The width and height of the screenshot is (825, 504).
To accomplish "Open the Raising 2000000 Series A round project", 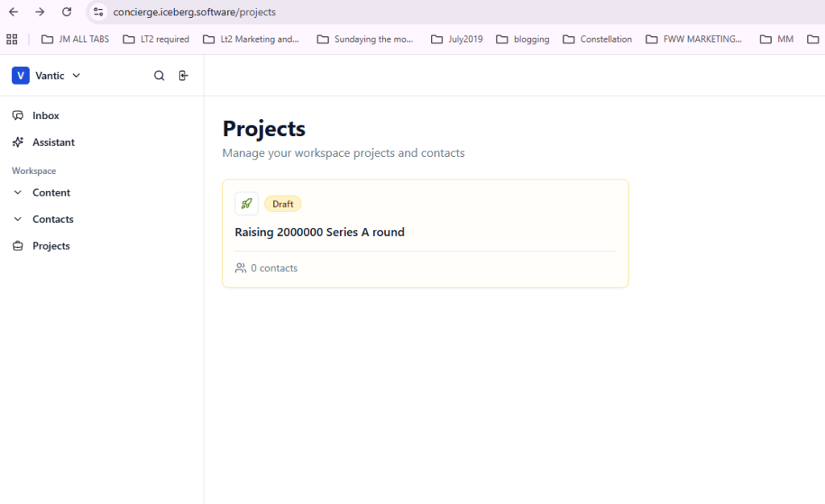I will point(320,233).
